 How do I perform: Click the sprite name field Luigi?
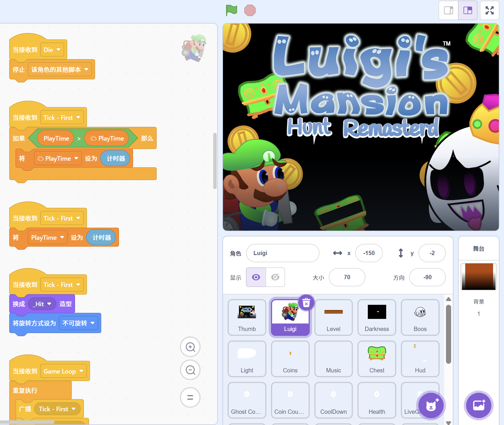(283, 253)
